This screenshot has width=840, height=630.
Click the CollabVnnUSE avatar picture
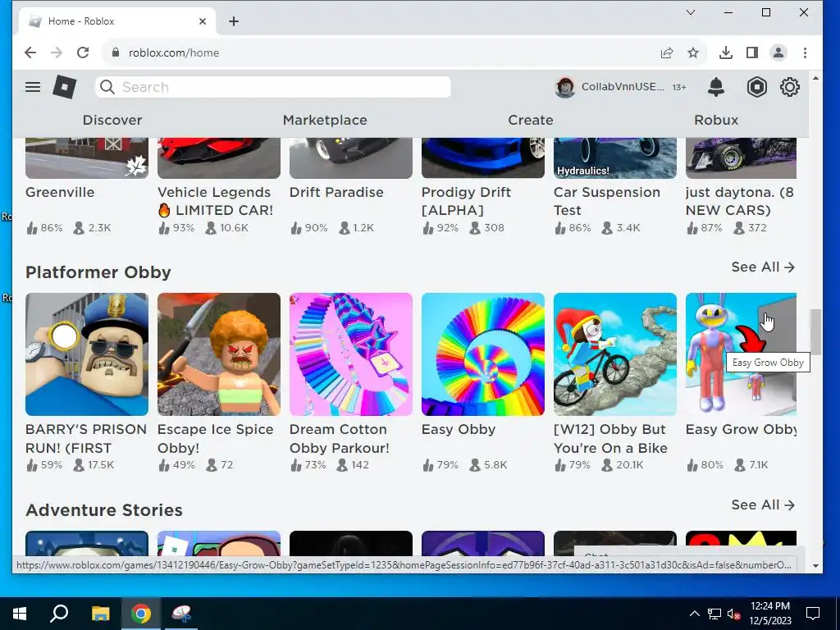click(564, 87)
